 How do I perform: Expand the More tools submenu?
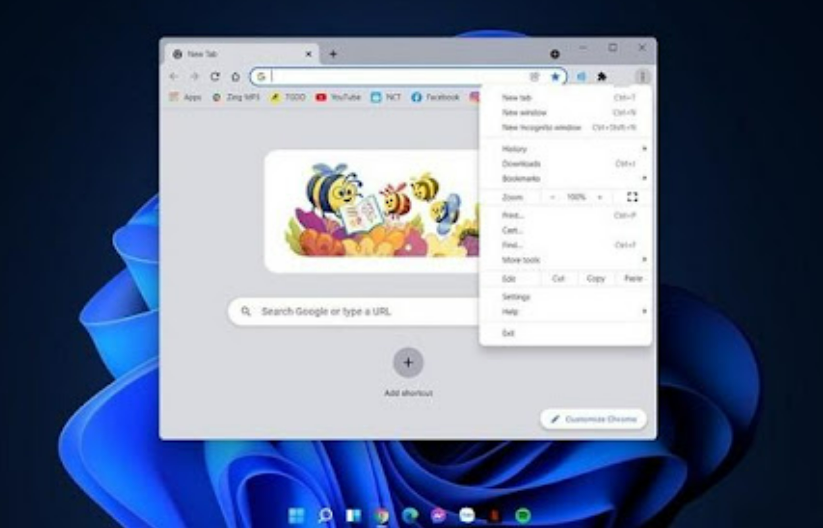pos(566,260)
